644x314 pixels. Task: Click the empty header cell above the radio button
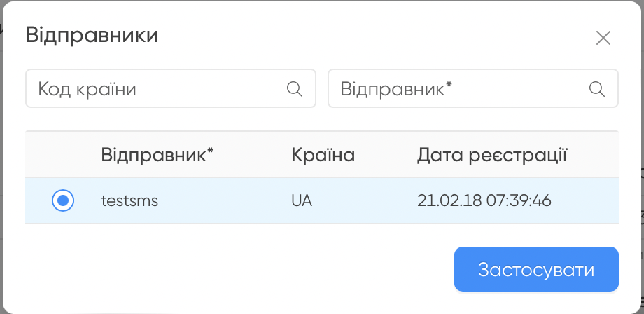[63, 155]
